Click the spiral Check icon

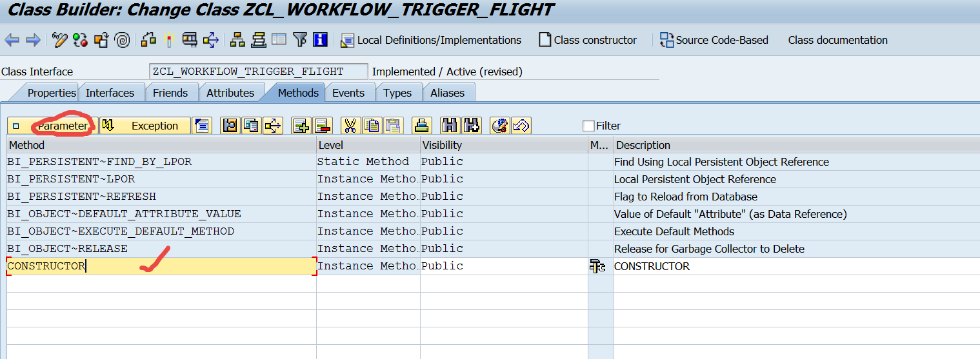pos(122,40)
